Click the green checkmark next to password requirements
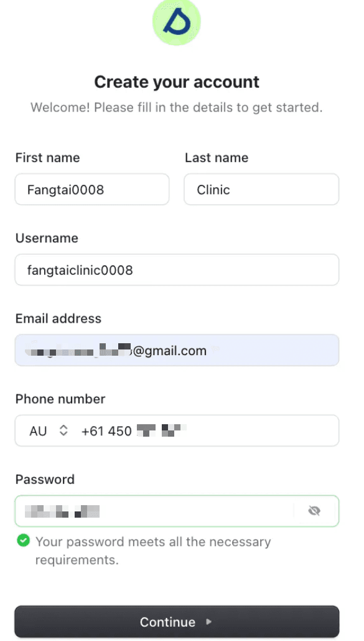 click(23, 541)
